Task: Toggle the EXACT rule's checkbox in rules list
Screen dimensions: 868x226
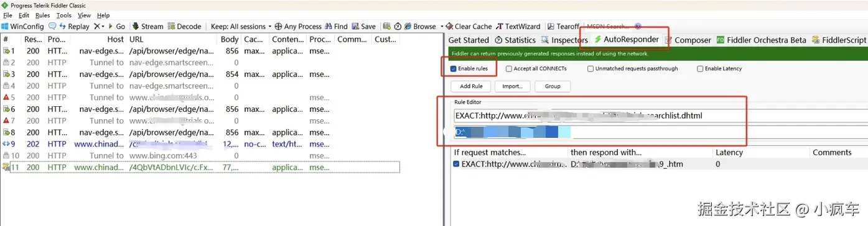Action: point(457,164)
